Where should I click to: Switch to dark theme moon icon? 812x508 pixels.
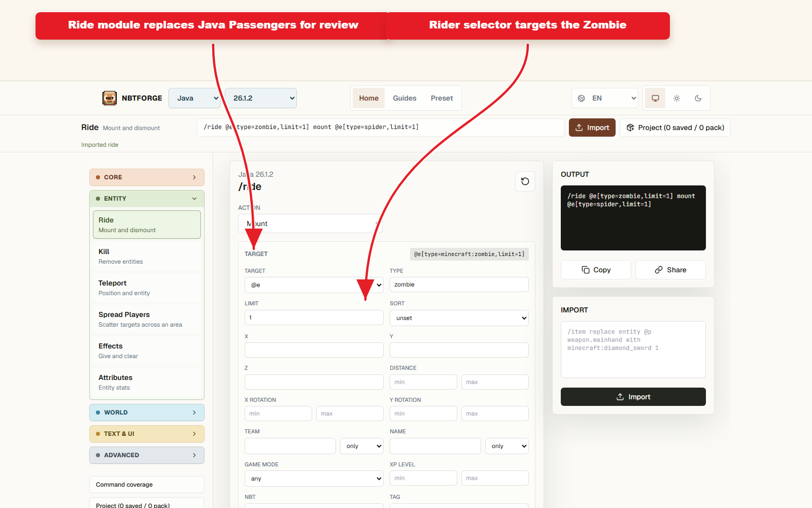[x=698, y=98]
